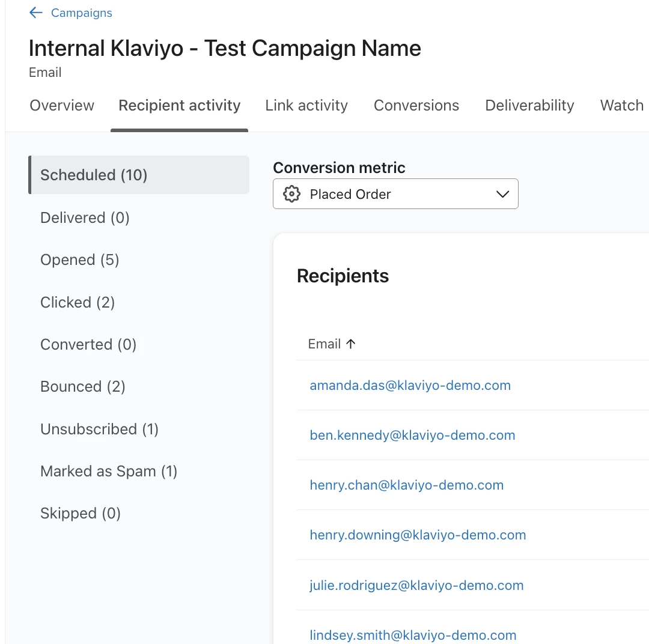Open the Watch tab
649x644 pixels.
(622, 106)
